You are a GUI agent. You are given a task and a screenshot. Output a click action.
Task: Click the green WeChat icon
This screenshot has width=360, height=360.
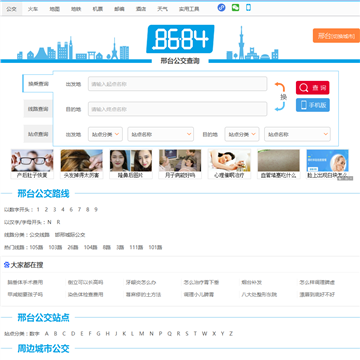(235, 7)
